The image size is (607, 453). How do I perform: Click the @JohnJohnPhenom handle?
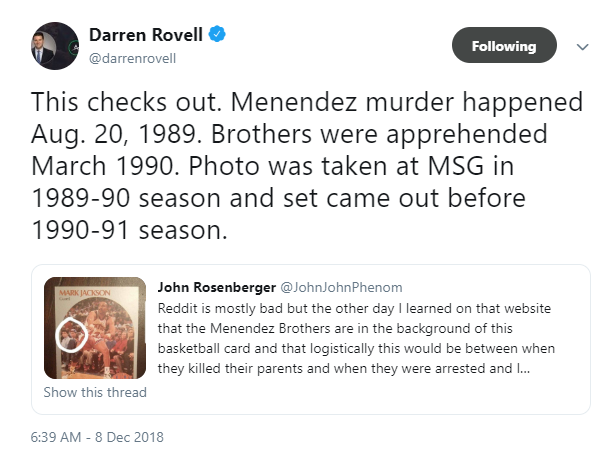point(341,287)
